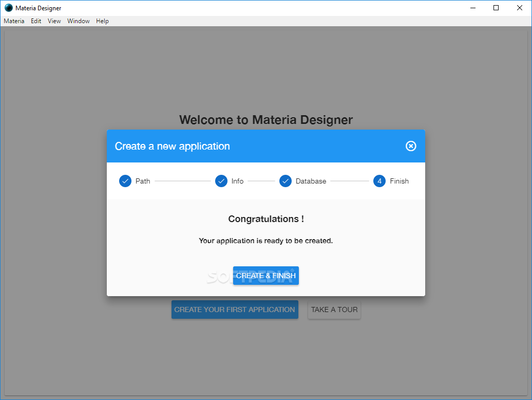
Task: Open the View menu
Action: [x=54, y=21]
